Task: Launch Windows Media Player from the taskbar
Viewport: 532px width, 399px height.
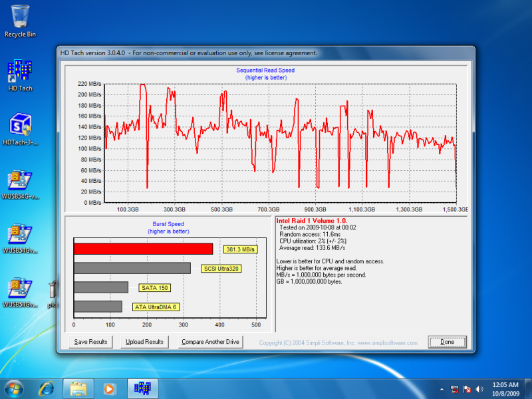Action: [109, 389]
